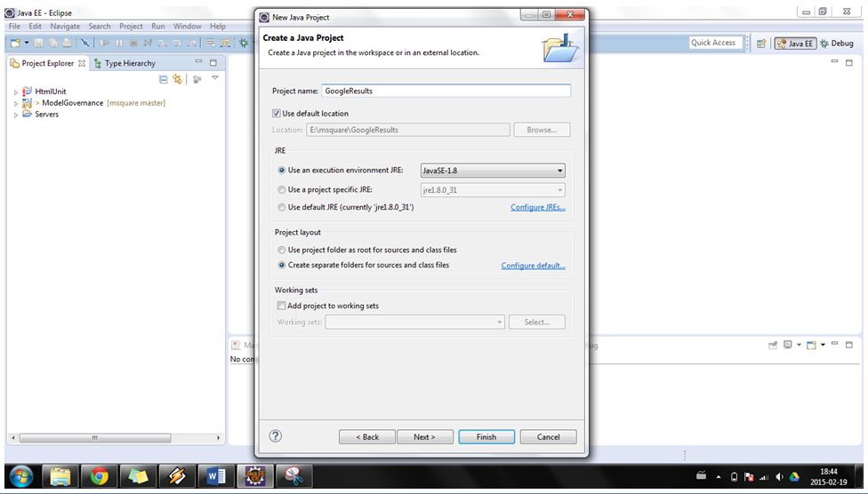Click the Finish button

coord(486,436)
